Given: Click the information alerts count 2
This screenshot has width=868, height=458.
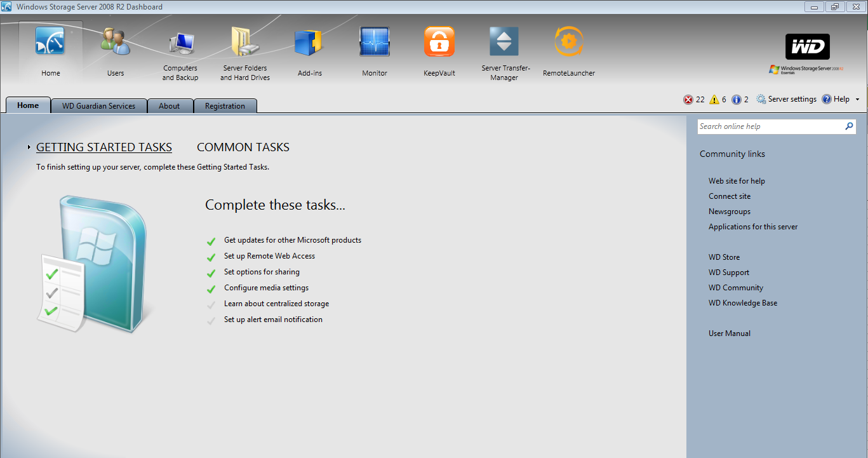Looking at the screenshot, I should [x=746, y=100].
